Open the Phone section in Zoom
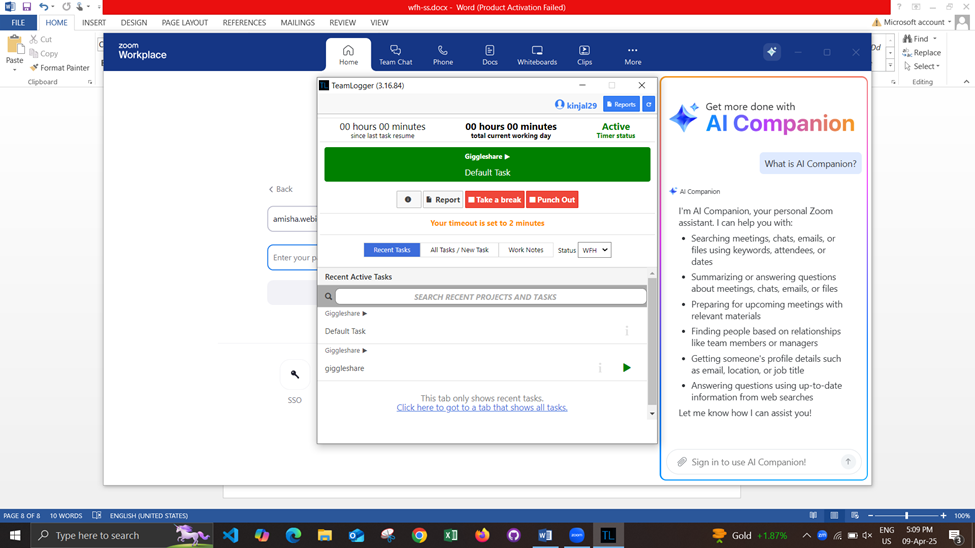Image resolution: width=975 pixels, height=548 pixels. tap(443, 55)
